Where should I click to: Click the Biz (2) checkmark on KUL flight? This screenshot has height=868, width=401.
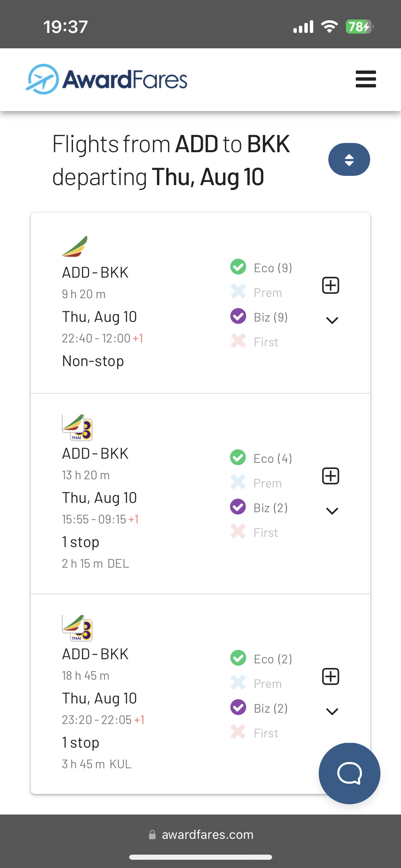click(238, 707)
